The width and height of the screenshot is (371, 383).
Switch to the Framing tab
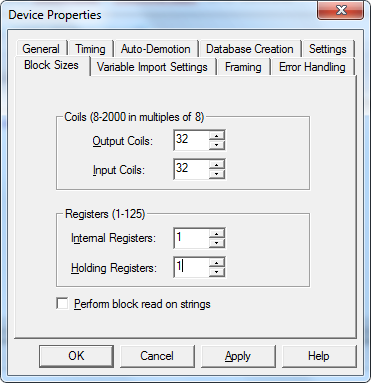click(243, 67)
